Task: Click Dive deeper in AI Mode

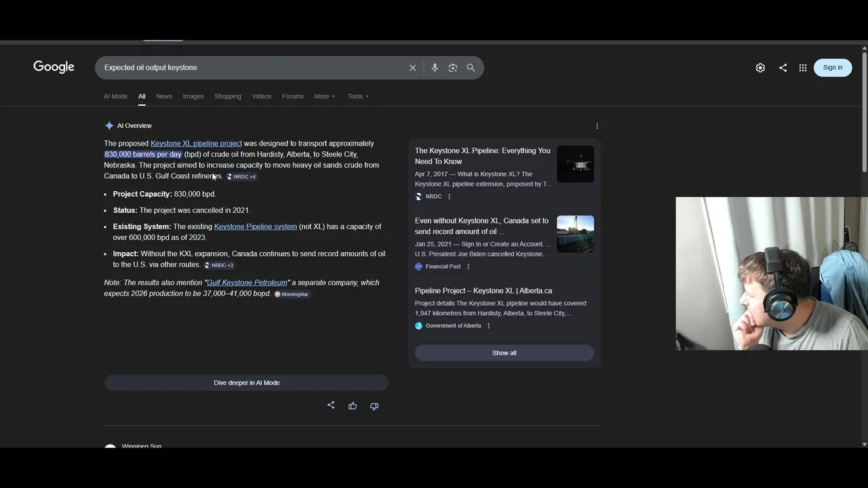Action: click(x=247, y=383)
